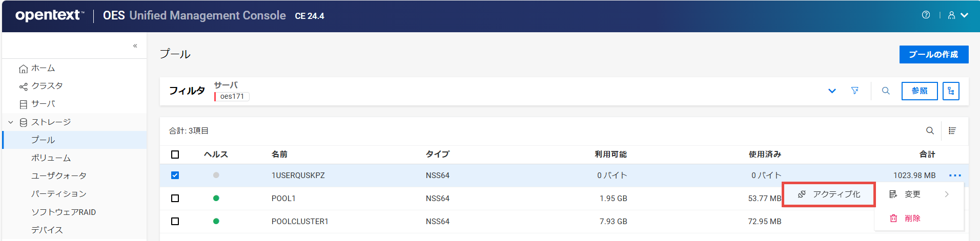Viewport: 980px width, 241px height.
Task: Click the search icon in the filter bar
Action: [886, 91]
